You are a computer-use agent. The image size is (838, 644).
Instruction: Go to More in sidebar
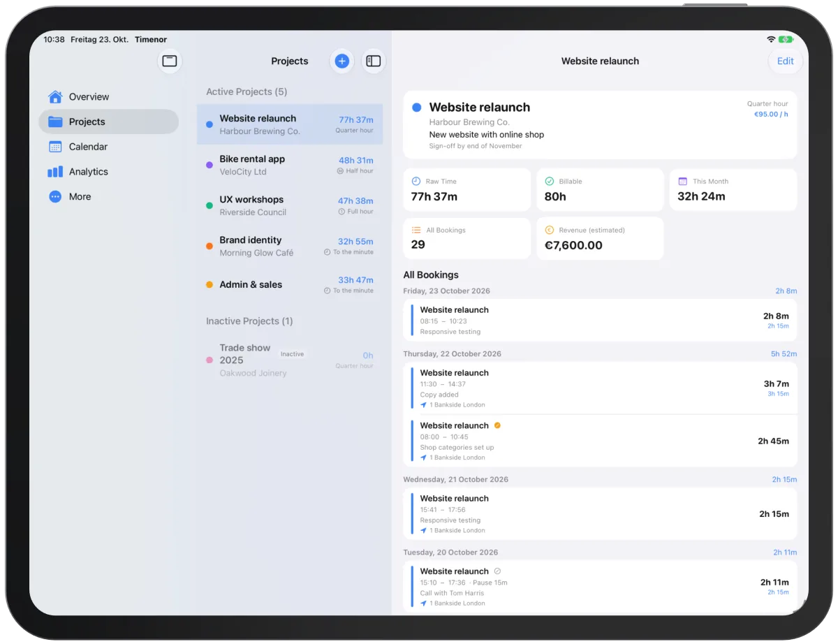pos(109,197)
